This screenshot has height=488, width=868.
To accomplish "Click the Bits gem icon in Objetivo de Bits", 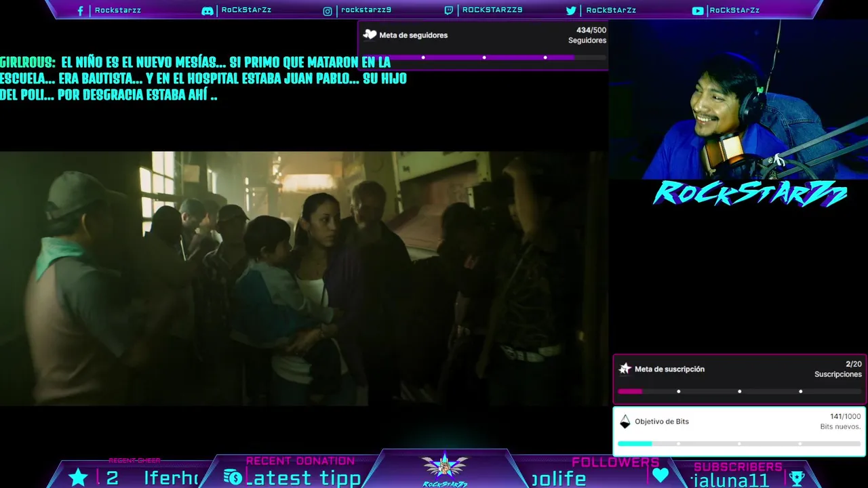I will [625, 422].
